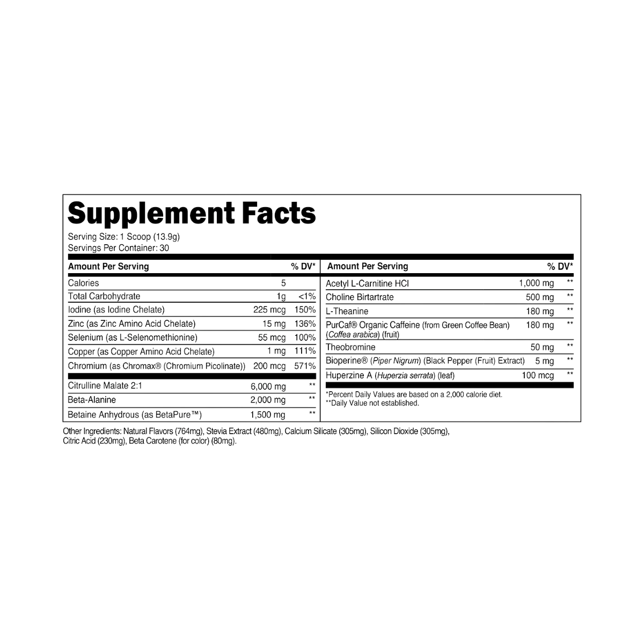Click the Iodine (as Iodine Chelate) row
644x644 pixels.
pos(115,310)
